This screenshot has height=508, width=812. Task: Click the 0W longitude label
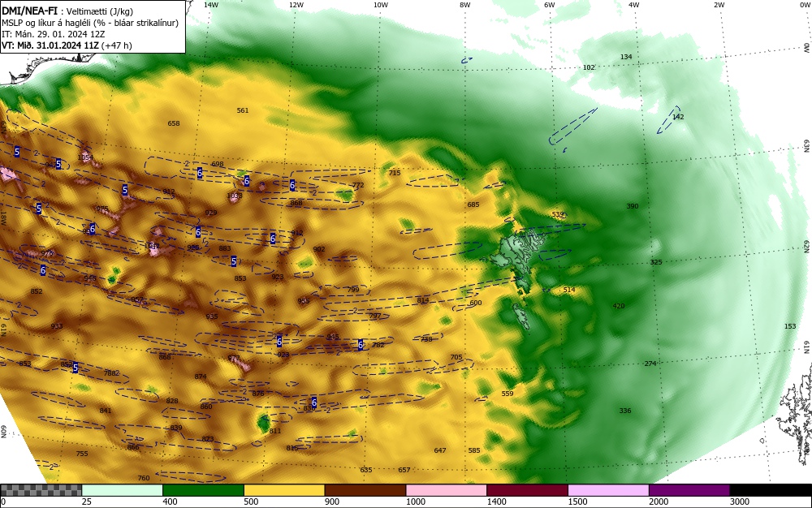coord(805,5)
